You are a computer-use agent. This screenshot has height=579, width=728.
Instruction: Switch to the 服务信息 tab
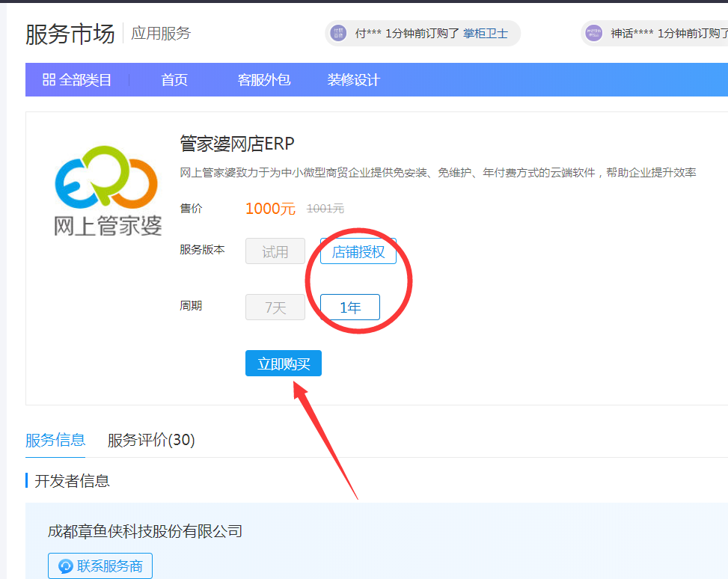click(55, 440)
